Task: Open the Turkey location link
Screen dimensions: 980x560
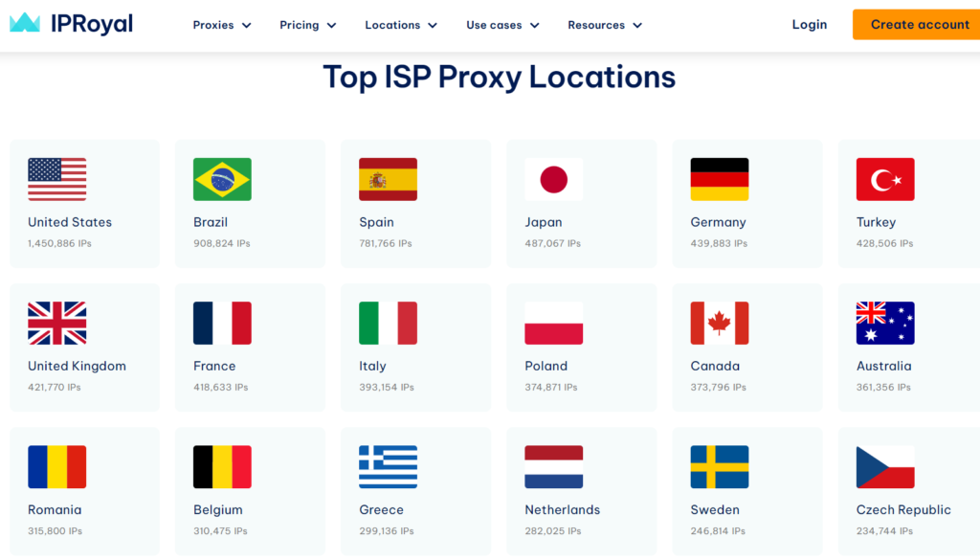Action: (876, 222)
